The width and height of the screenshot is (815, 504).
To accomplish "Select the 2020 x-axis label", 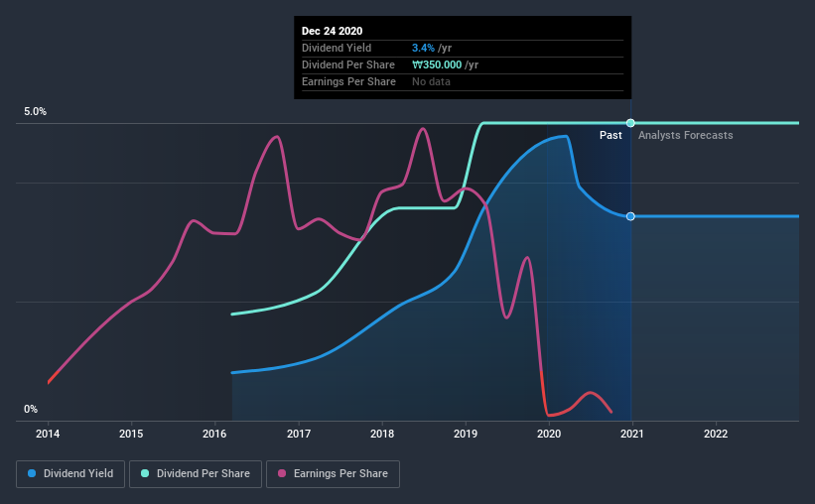I will (x=549, y=434).
